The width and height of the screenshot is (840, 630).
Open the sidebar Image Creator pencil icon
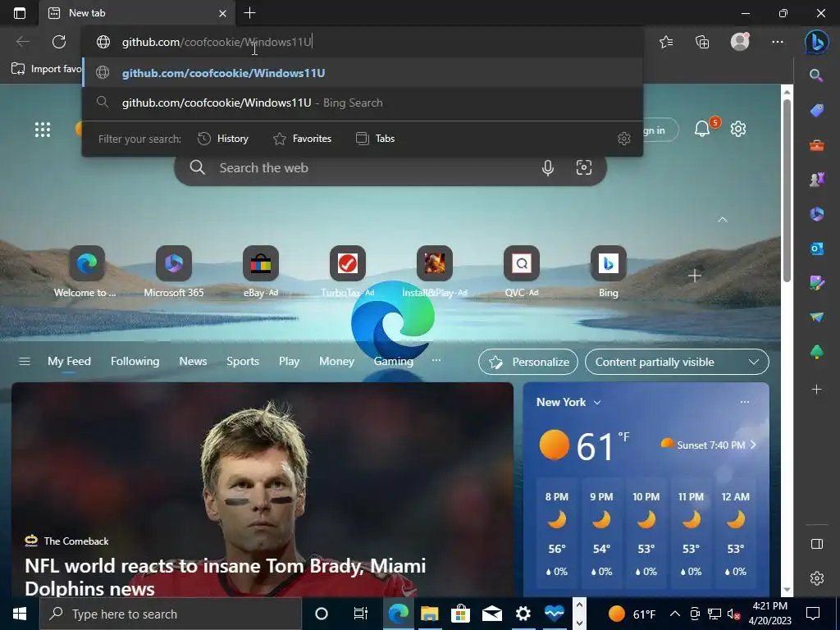tap(816, 282)
